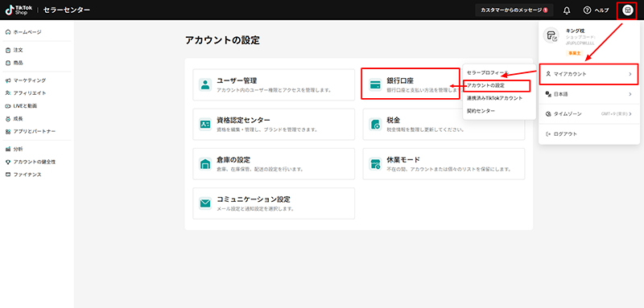Viewport: 644px width, 308px height.
Task: Open the 資格認定センター card title
Action: click(x=244, y=120)
